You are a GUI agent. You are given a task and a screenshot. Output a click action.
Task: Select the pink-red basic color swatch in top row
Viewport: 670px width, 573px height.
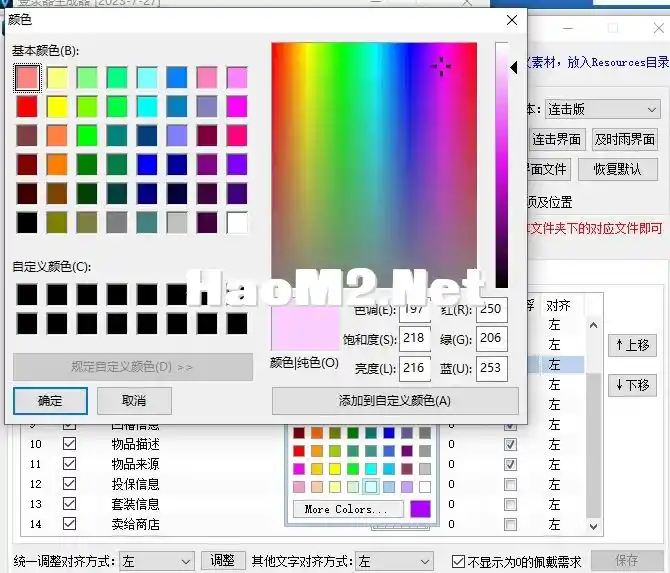click(27, 78)
